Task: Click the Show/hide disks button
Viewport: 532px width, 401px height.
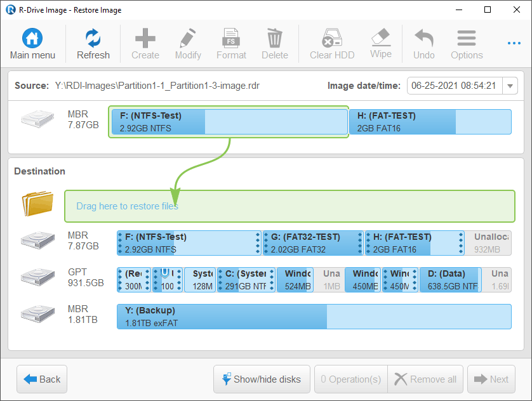Action: pyautogui.click(x=262, y=379)
